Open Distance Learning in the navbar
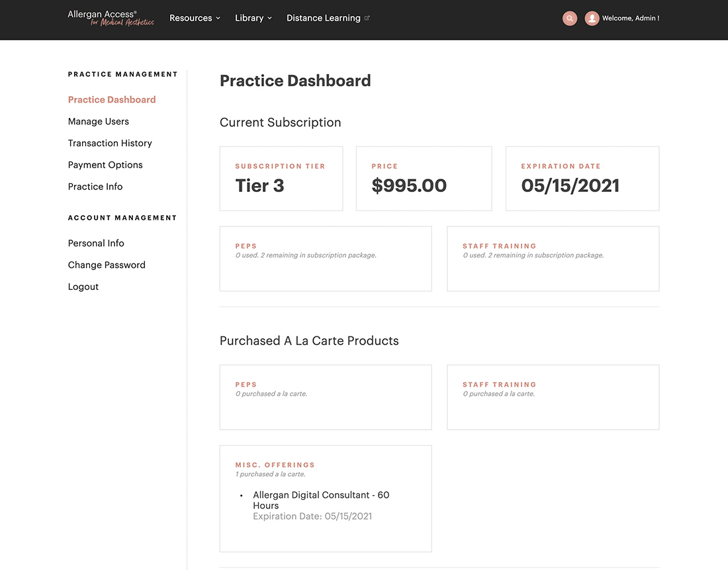 (x=328, y=18)
